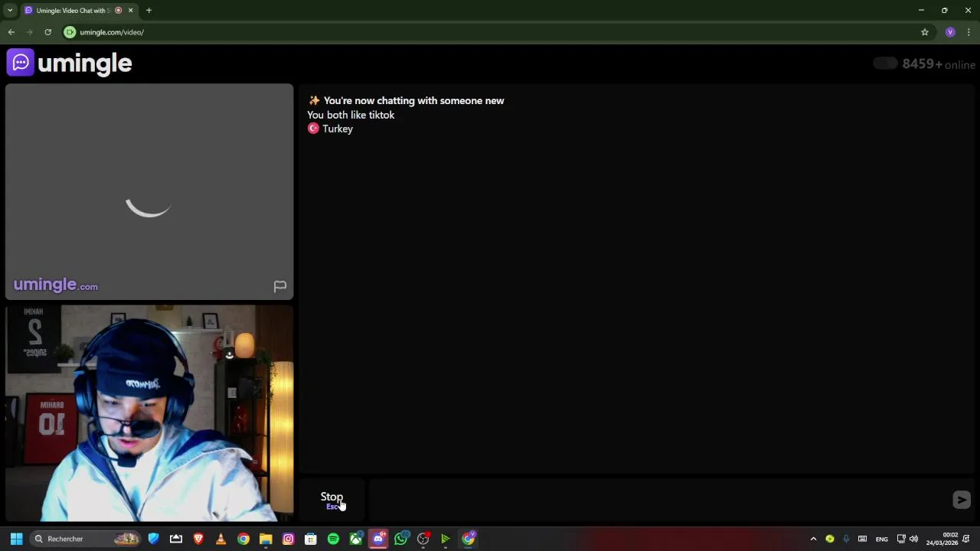Screen dimensions: 980x551
Task: Stop the current chat
Action: tap(332, 500)
